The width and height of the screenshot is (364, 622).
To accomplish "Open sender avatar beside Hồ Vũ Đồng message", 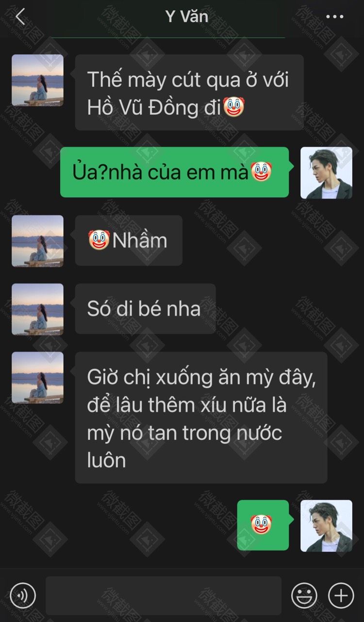I will (x=37, y=80).
